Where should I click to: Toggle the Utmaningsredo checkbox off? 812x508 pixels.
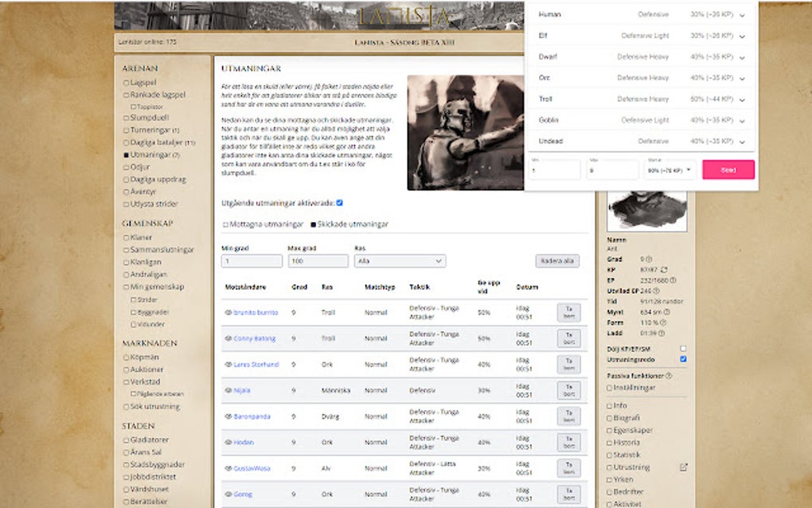(682, 359)
